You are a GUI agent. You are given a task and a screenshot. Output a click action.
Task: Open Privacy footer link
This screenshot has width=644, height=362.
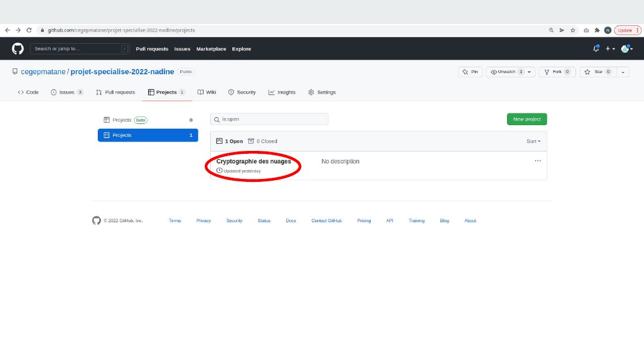pos(203,221)
